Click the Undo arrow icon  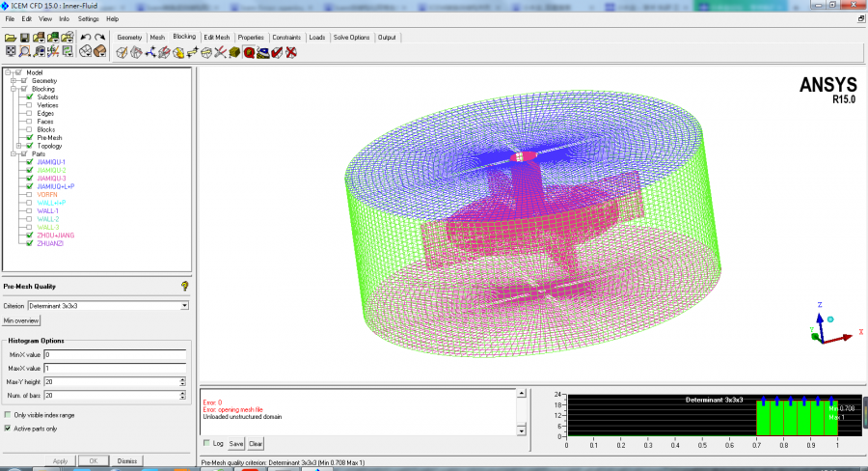pos(85,38)
